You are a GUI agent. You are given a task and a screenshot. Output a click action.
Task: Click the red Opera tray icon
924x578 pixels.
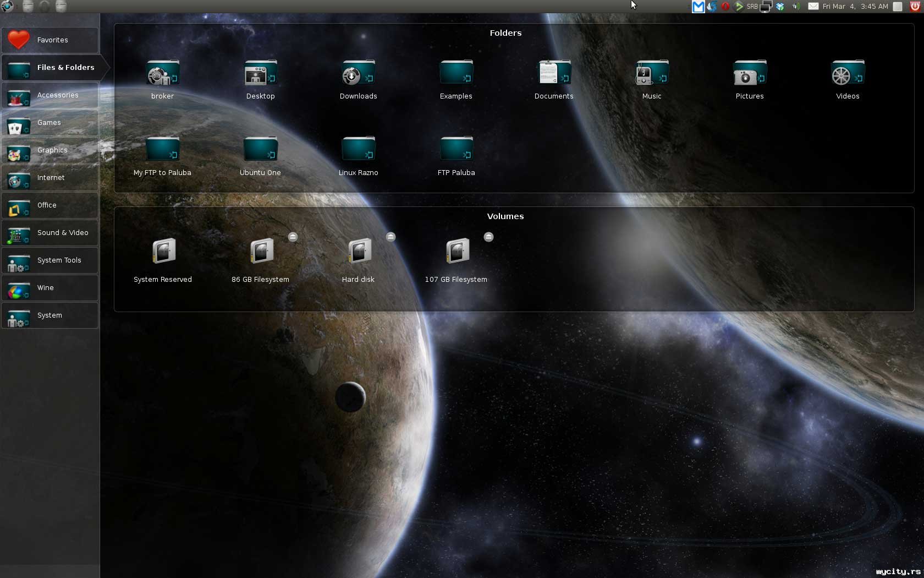coord(725,7)
